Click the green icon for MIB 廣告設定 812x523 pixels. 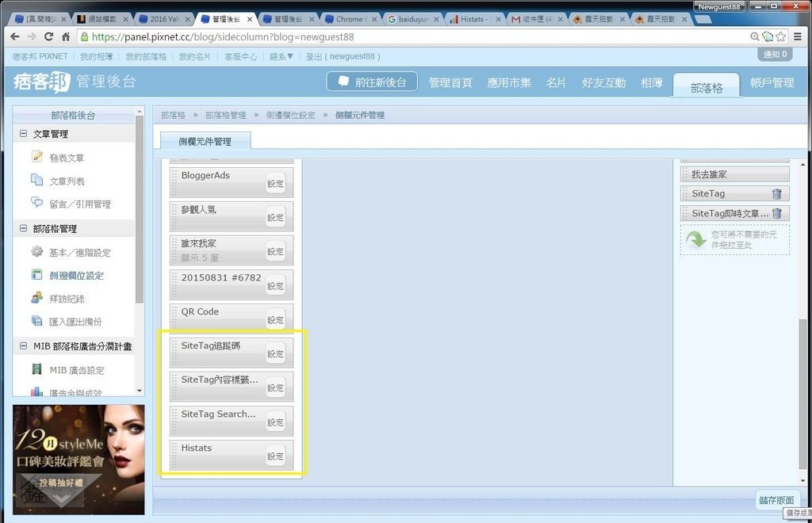(36, 368)
